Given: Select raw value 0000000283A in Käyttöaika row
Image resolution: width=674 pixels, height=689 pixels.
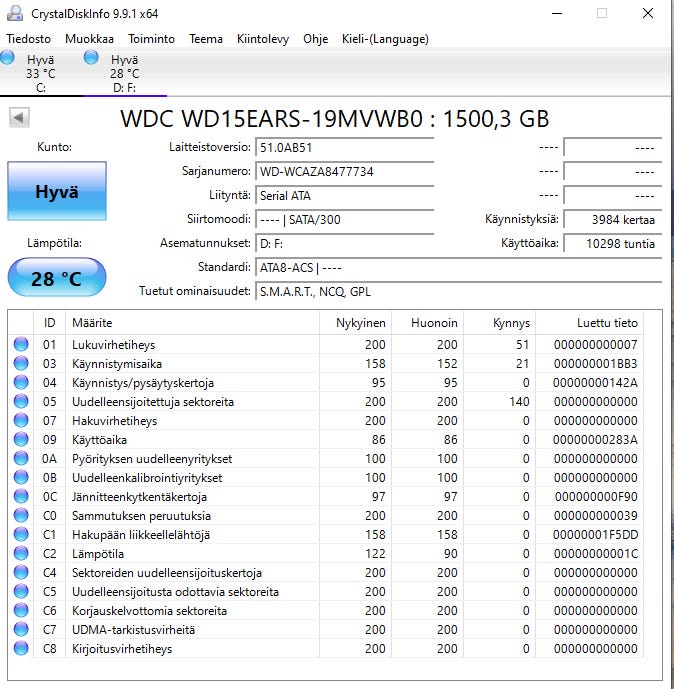Looking at the screenshot, I should (x=595, y=440).
